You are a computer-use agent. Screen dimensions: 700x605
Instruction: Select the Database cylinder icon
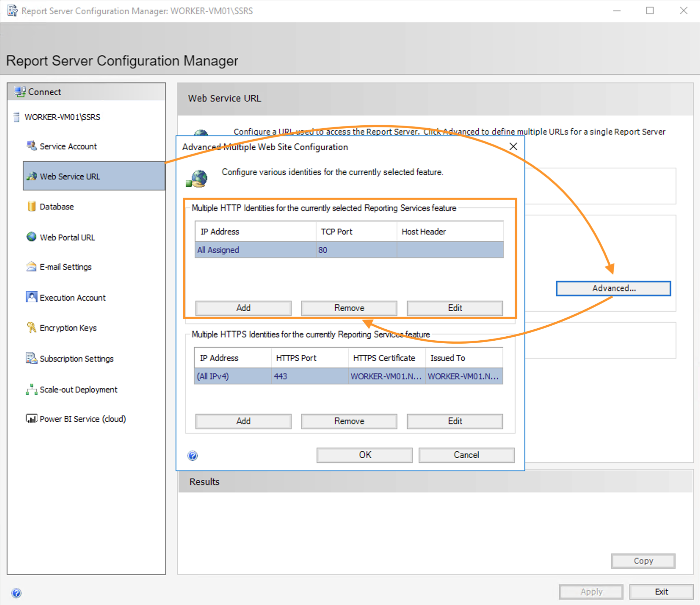point(32,206)
